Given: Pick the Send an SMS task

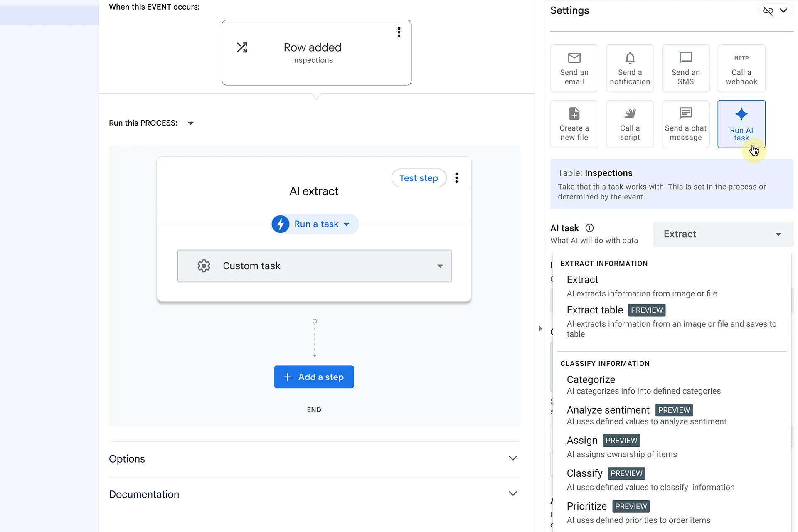Looking at the screenshot, I should [685, 68].
